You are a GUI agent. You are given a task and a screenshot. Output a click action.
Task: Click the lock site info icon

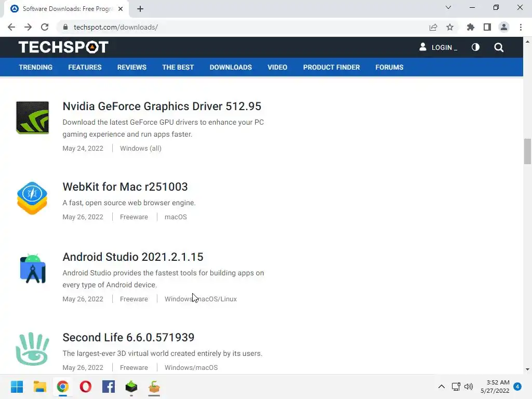point(65,27)
